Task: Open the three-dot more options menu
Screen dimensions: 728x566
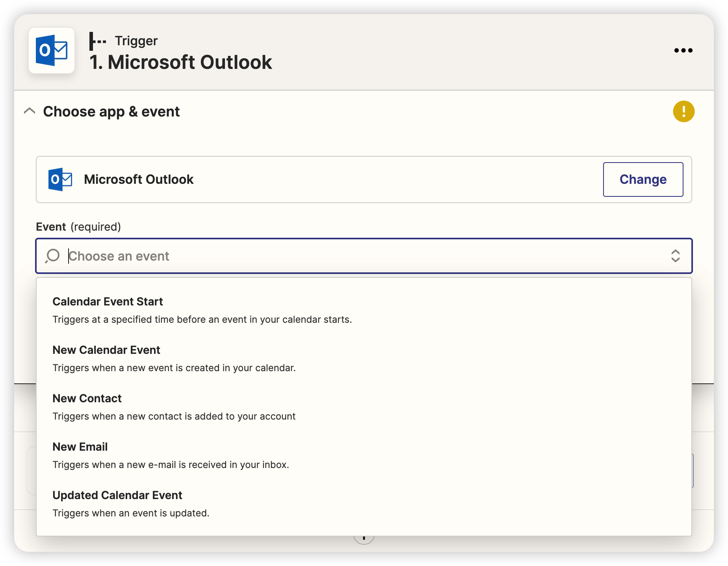Action: [x=683, y=50]
